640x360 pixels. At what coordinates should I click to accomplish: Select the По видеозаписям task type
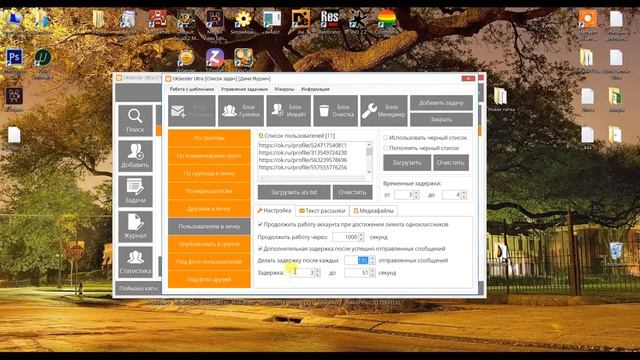pos(209,191)
